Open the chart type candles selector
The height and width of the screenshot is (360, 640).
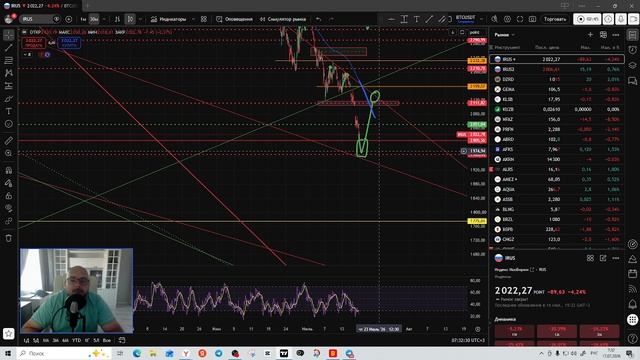click(130, 19)
